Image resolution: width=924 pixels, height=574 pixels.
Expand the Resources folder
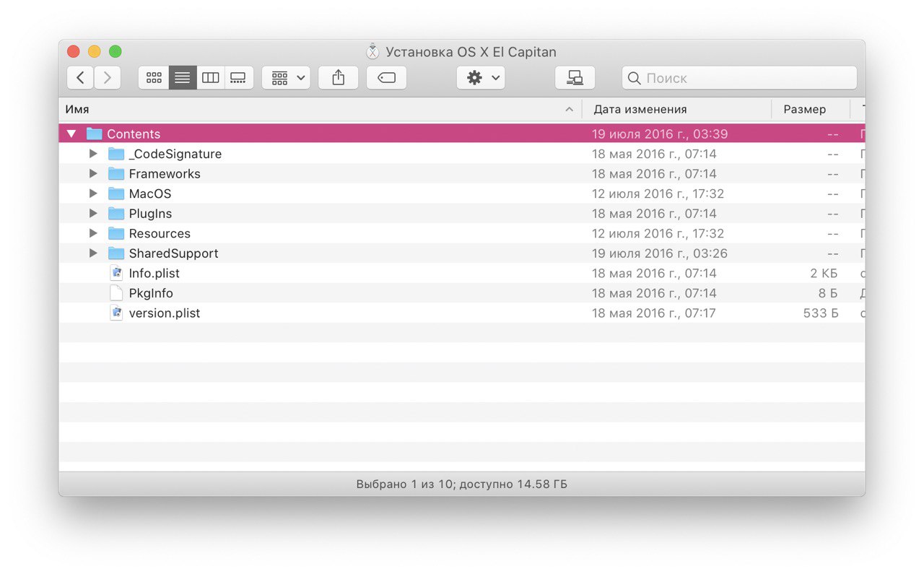[x=93, y=233]
